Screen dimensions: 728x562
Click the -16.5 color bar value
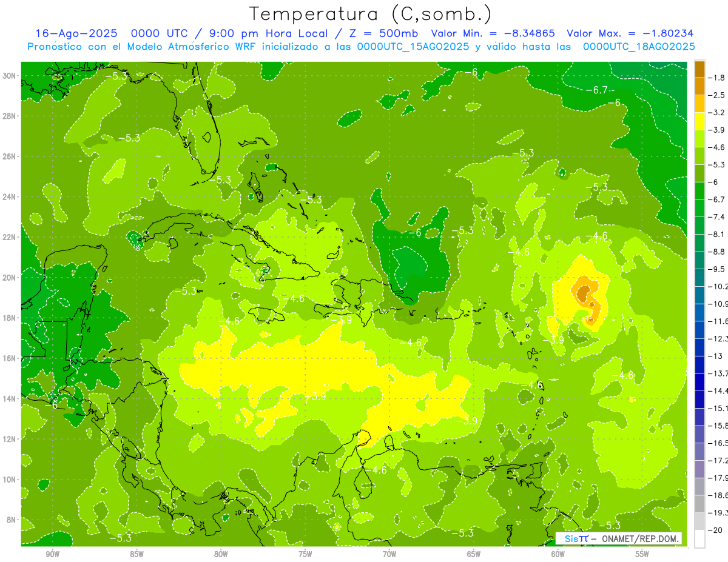pyautogui.click(x=718, y=443)
